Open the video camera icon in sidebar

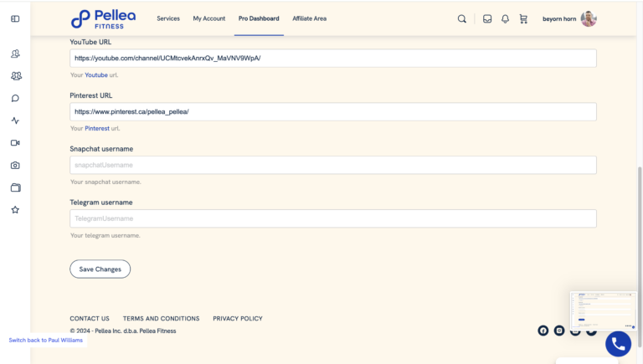point(15,143)
